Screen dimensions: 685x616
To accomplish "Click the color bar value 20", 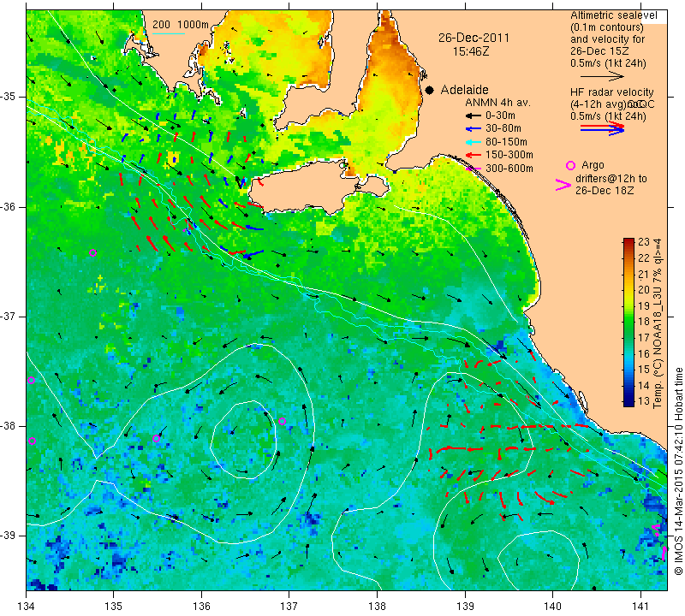I will [x=644, y=290].
